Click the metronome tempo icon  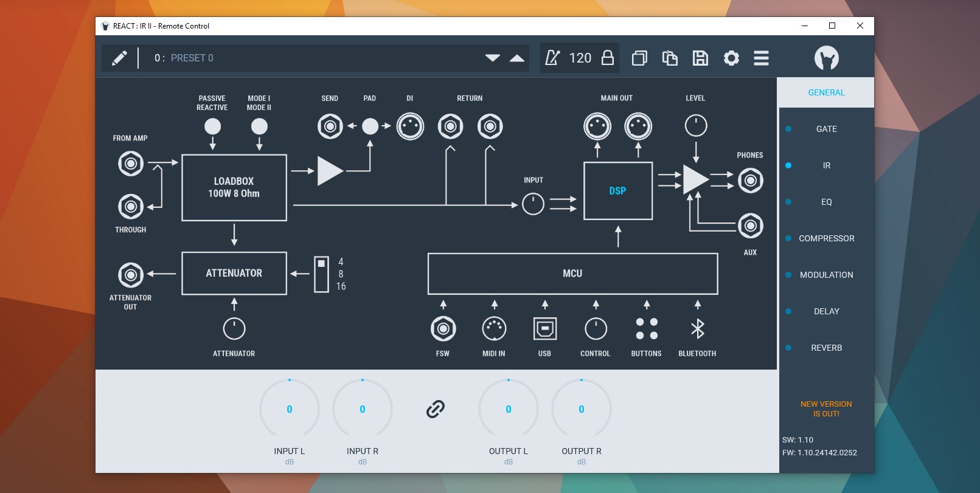pos(552,58)
